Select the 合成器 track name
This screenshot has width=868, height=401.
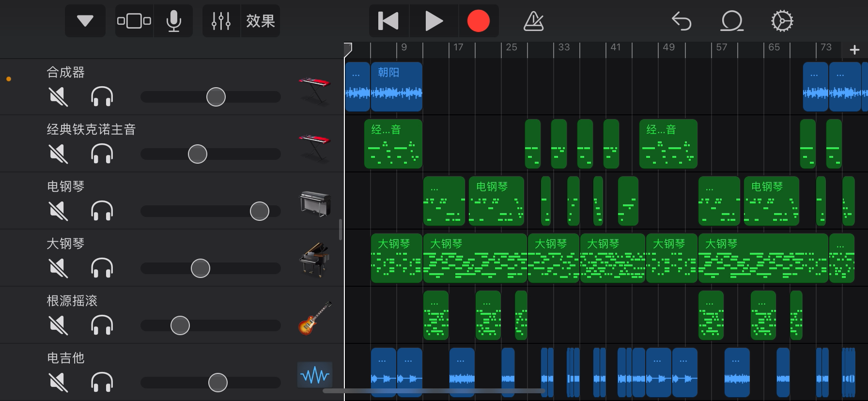tap(66, 72)
